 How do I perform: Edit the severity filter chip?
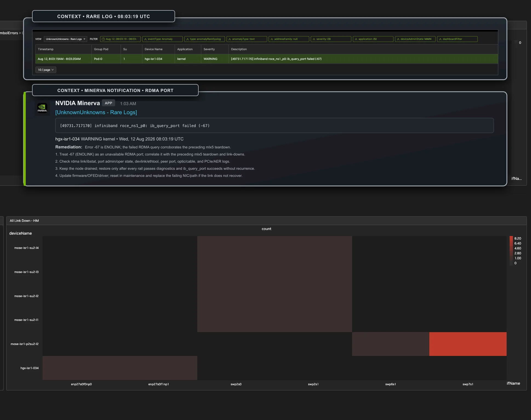331,39
